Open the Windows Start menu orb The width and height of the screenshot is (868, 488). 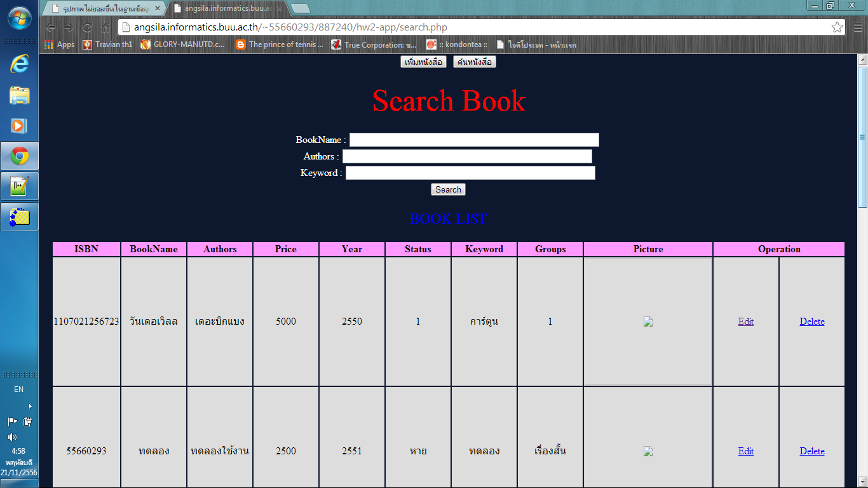[19, 17]
